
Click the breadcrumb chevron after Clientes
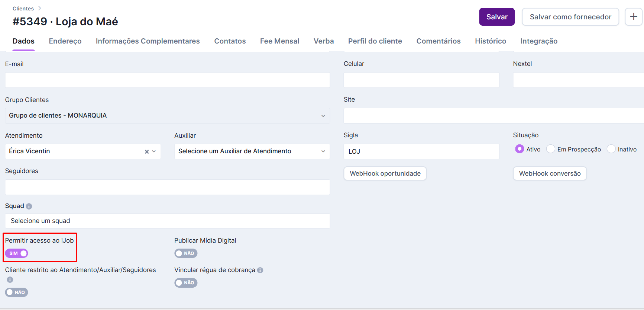40,8
